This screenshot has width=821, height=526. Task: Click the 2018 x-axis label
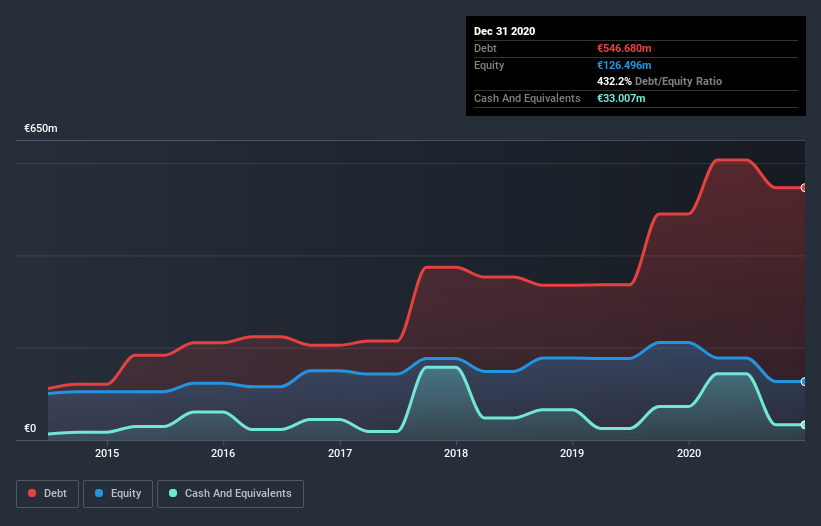point(456,453)
